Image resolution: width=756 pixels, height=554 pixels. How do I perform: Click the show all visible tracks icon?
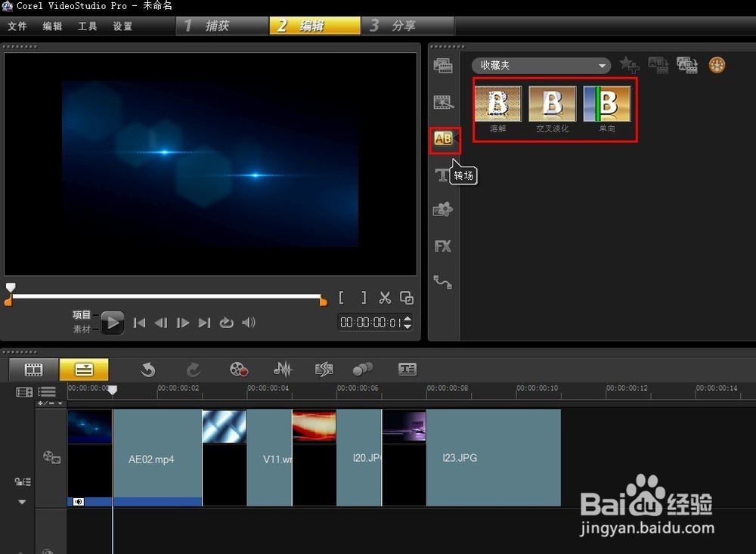(24, 392)
